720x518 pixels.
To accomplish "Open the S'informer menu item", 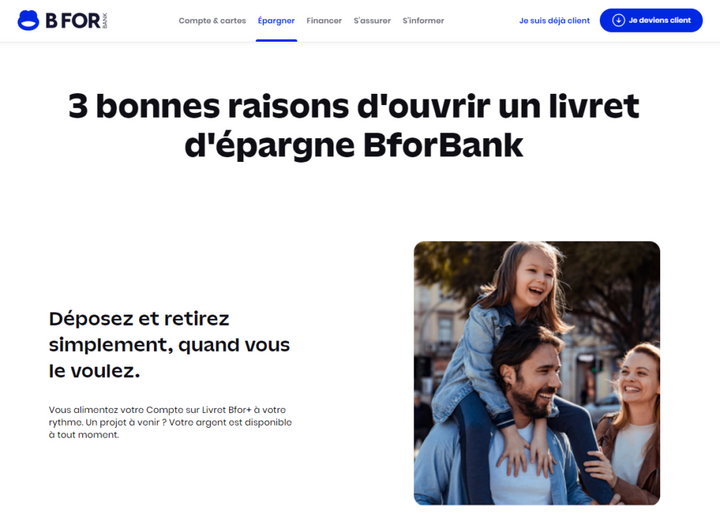I will tap(423, 21).
